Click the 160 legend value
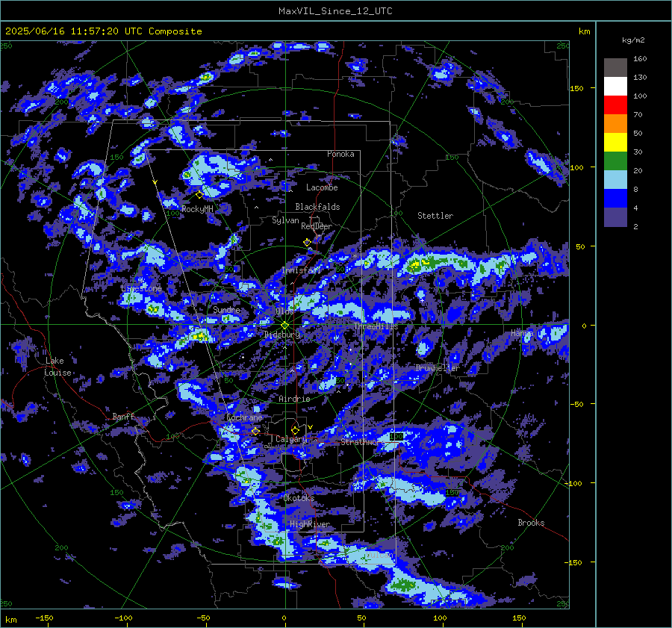 (x=640, y=59)
